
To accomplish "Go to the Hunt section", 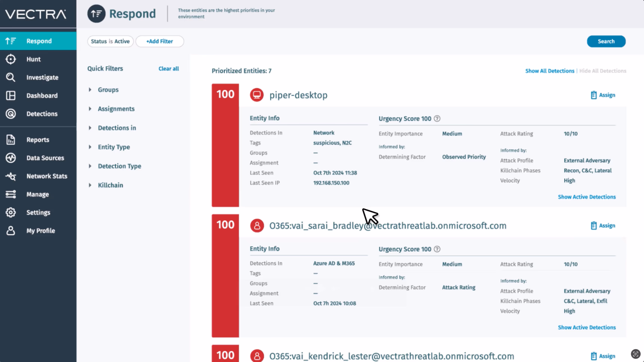I will [33, 59].
